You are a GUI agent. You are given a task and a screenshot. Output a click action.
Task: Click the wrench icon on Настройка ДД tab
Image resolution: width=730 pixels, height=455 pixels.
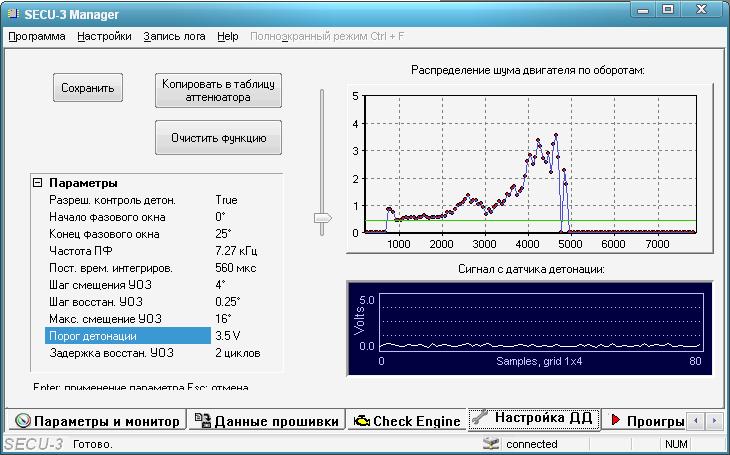point(480,418)
